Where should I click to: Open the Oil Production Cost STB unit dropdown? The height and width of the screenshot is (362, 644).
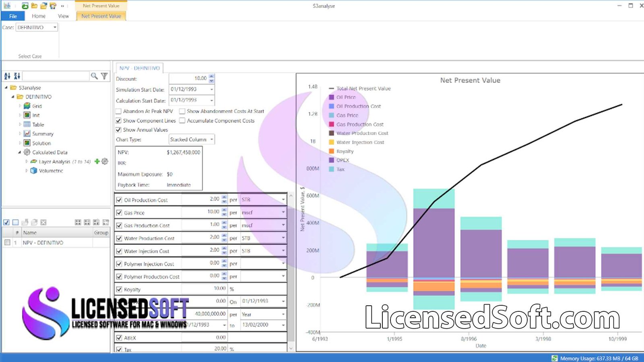pos(283,200)
